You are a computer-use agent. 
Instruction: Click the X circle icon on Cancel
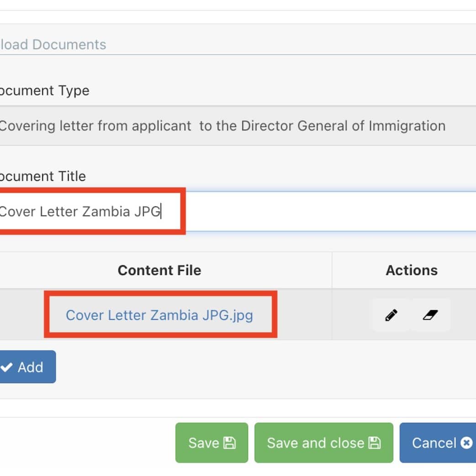pos(466,443)
